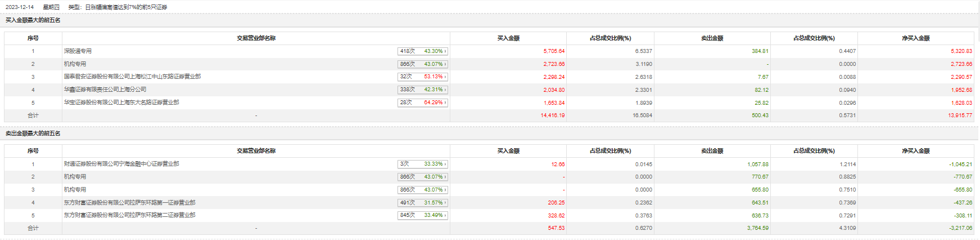Viewport: 980px width, 240px height.
Task: Open the 深股通专用 trading seat link
Action: [78, 51]
